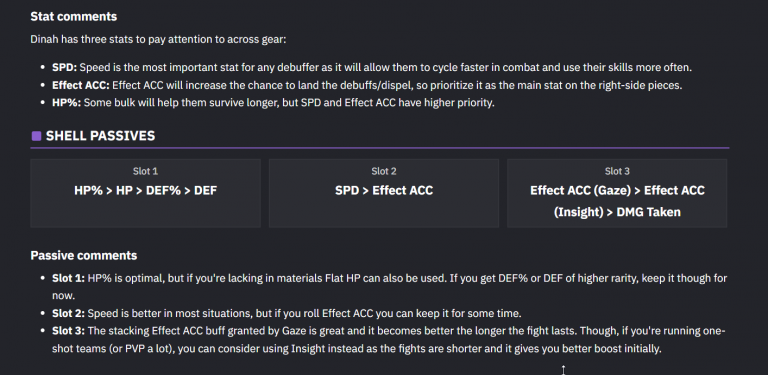Image resolution: width=768 pixels, height=375 pixels.
Task: Click the bold SPD: label in stat list
Action: (65, 68)
